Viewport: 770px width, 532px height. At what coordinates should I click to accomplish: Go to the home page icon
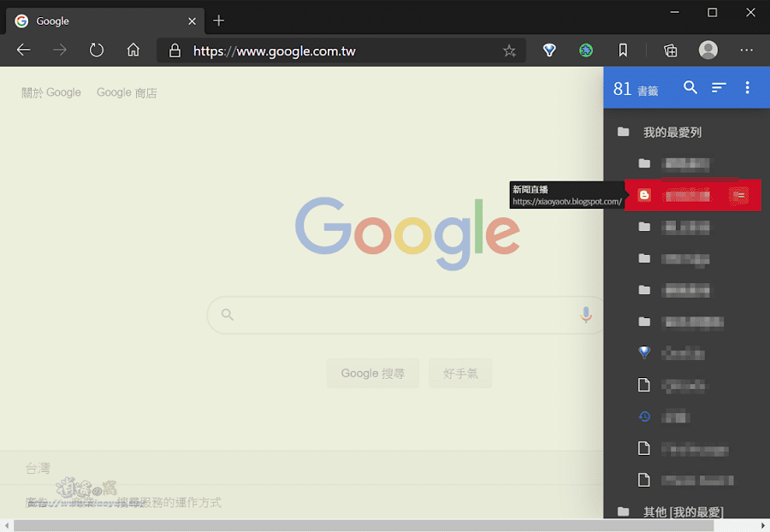pyautogui.click(x=133, y=50)
